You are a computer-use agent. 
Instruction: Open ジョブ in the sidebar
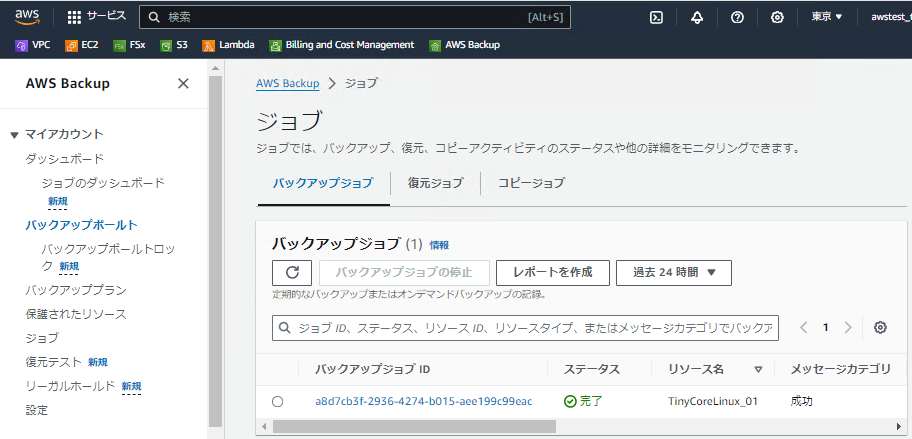tap(42, 338)
